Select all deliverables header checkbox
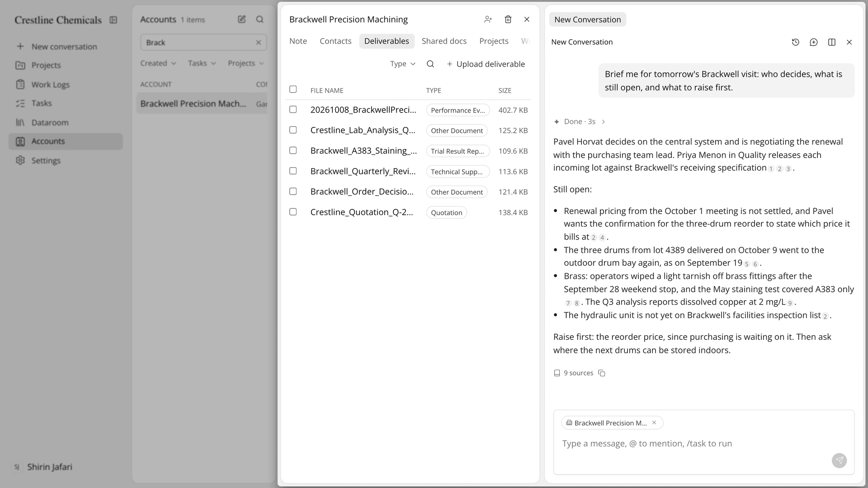 click(293, 89)
